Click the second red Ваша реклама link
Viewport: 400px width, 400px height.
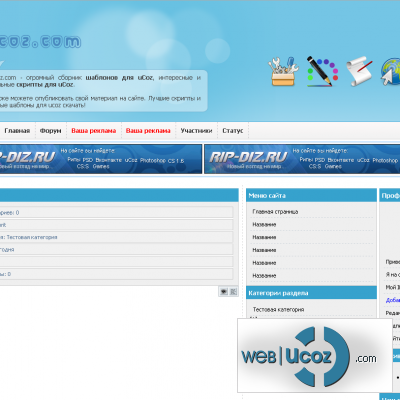pyautogui.click(x=148, y=131)
